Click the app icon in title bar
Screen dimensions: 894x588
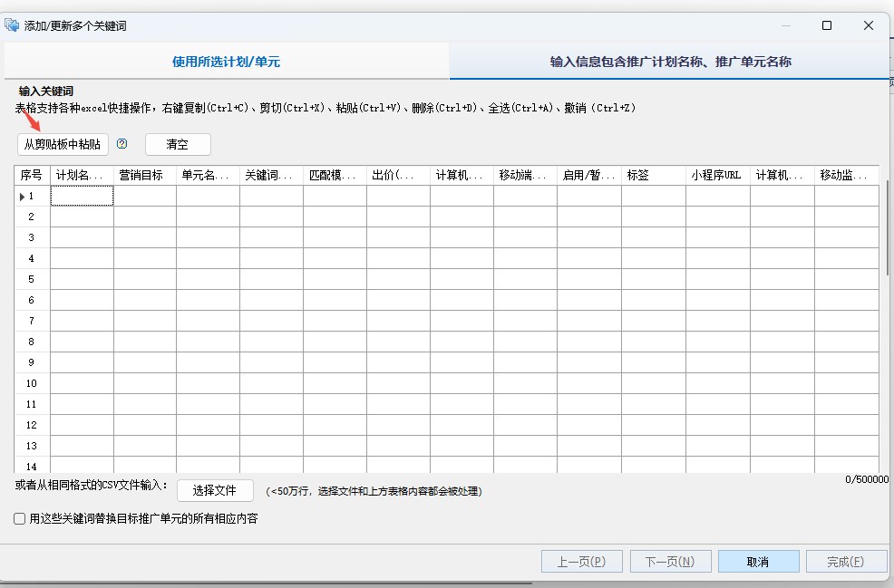12,25
